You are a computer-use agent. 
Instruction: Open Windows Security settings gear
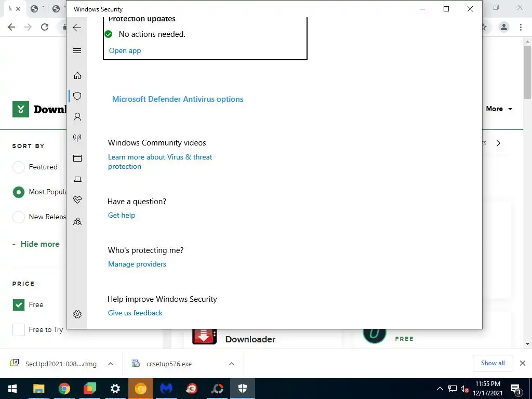(x=77, y=314)
